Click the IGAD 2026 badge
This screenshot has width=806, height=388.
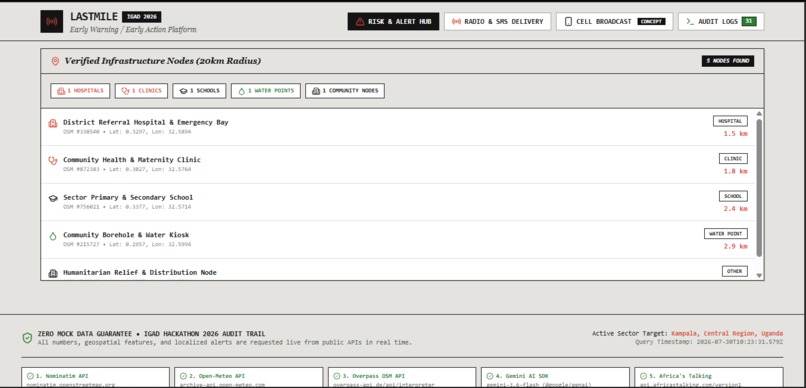(141, 17)
